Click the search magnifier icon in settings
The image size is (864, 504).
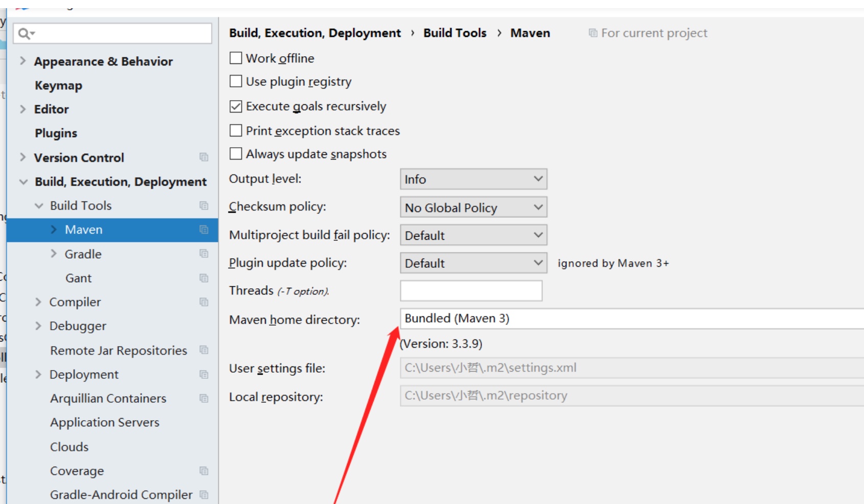pyautogui.click(x=25, y=34)
